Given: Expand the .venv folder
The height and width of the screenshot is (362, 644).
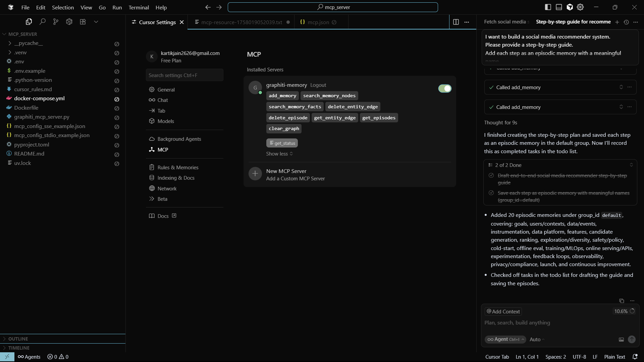Looking at the screenshot, I should tap(10, 53).
